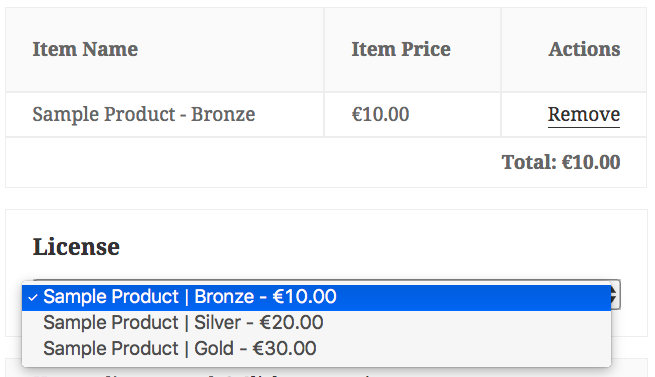The height and width of the screenshot is (377, 655).
Task: Click the €10.00 item price cell
Action: tap(380, 114)
